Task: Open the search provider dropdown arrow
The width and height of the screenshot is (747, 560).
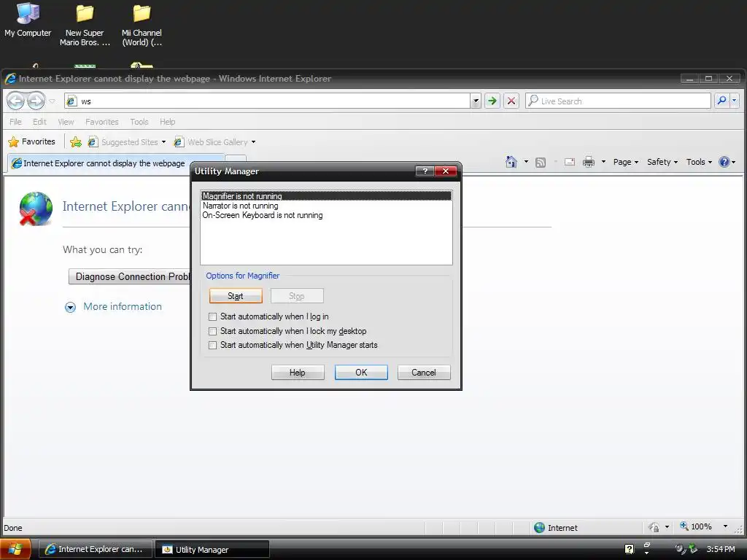Action: coord(734,101)
